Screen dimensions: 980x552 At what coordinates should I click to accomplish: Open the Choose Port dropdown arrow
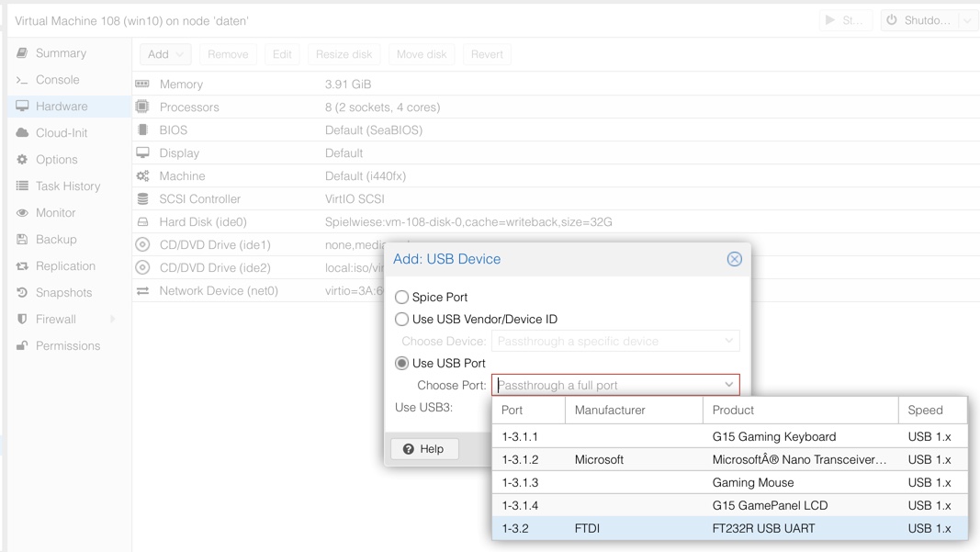728,386
